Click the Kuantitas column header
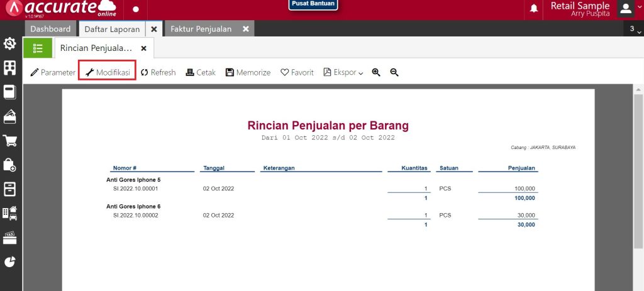 pyautogui.click(x=414, y=168)
